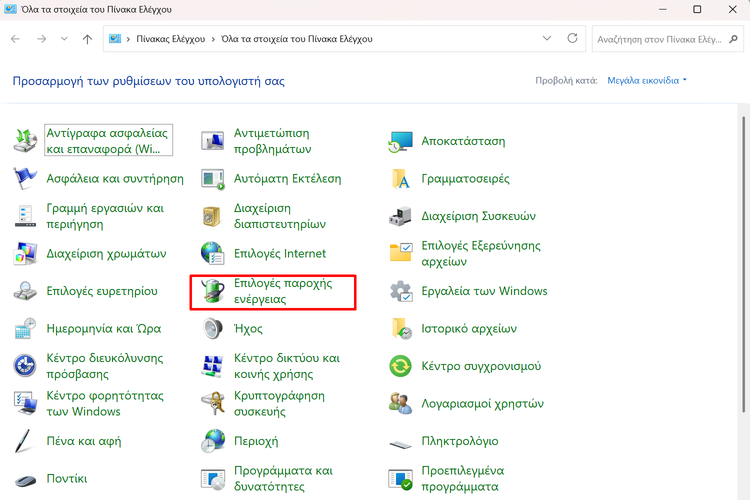Image resolution: width=750 pixels, height=500 pixels.
Task: Click the Γραμματοσειρές fonts folder icon
Action: point(401,179)
